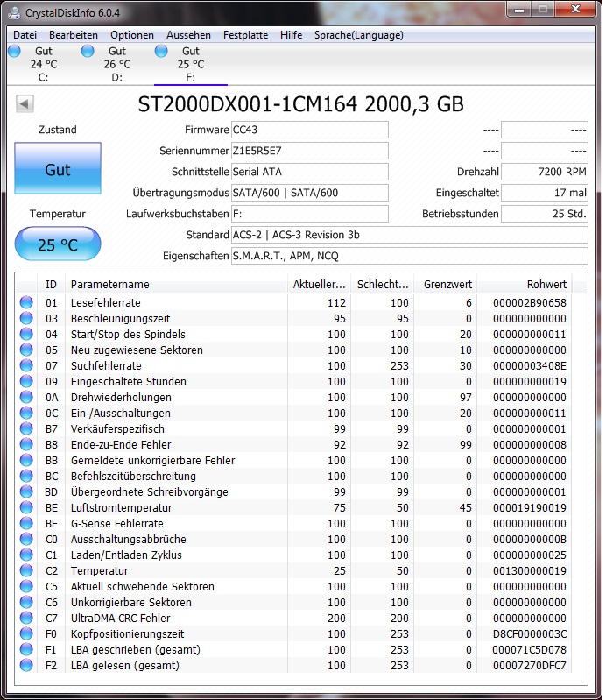This screenshot has width=606, height=700.
Task: Click the Grenzwert column header
Action: pyautogui.click(x=446, y=285)
